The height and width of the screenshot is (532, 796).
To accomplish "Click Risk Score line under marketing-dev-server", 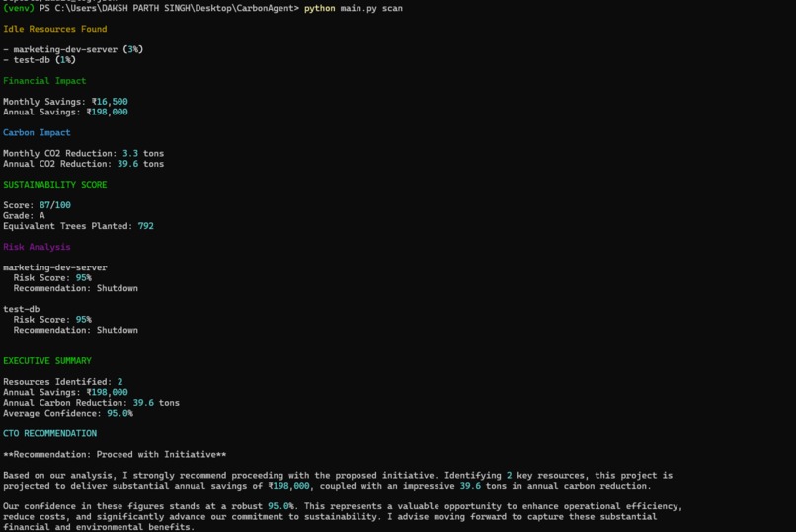I will [52, 278].
